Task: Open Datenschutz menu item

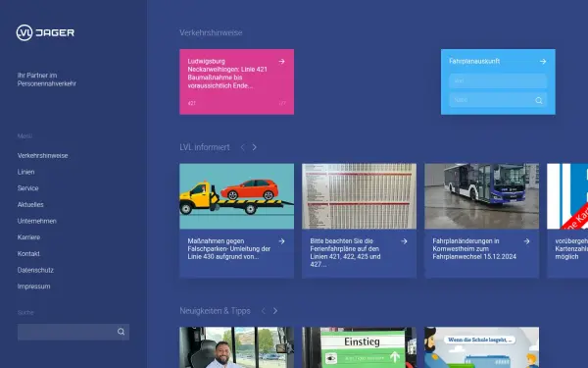Action: pyautogui.click(x=35, y=270)
